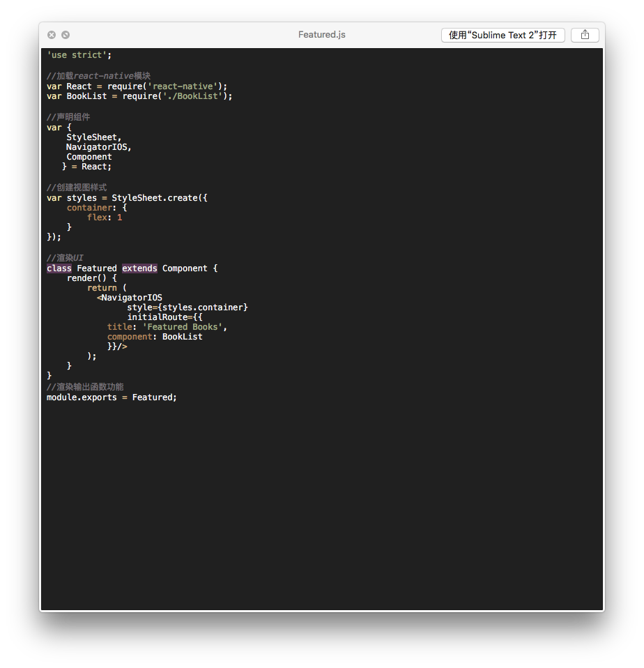This screenshot has width=644, height=668.
Task: Click the module.exports = Featured; line
Action: (x=112, y=397)
